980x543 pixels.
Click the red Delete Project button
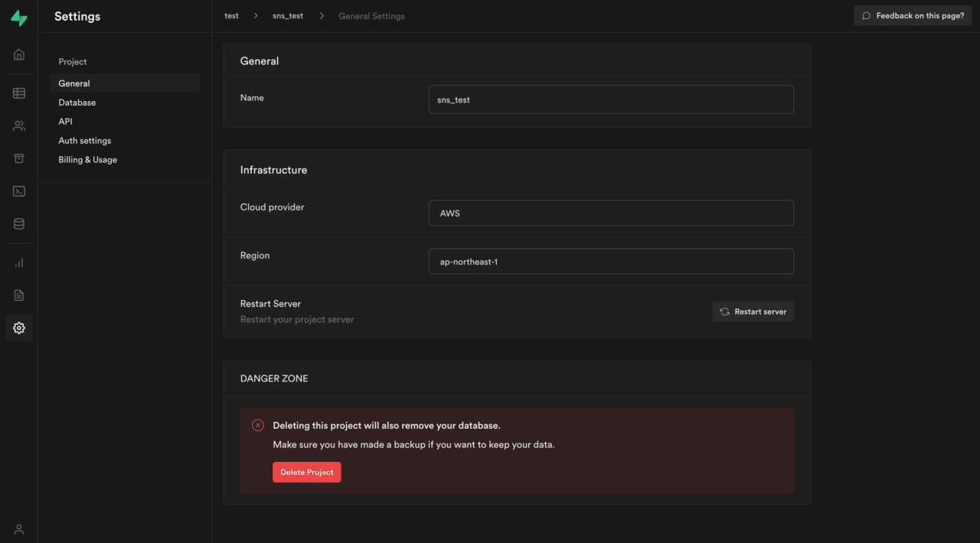coord(306,473)
